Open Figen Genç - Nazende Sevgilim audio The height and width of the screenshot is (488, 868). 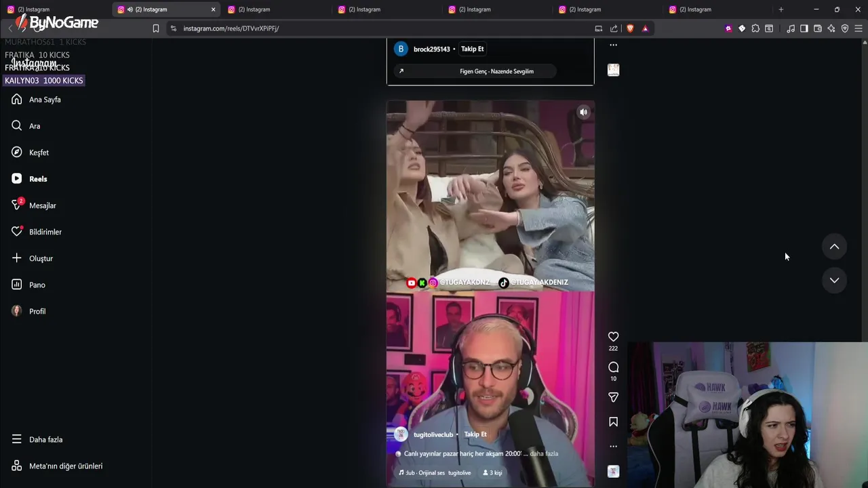[x=475, y=71]
